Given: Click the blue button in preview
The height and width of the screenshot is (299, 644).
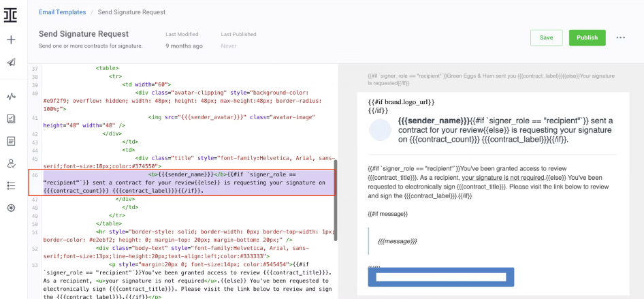Looking at the screenshot, I should click(440, 277).
